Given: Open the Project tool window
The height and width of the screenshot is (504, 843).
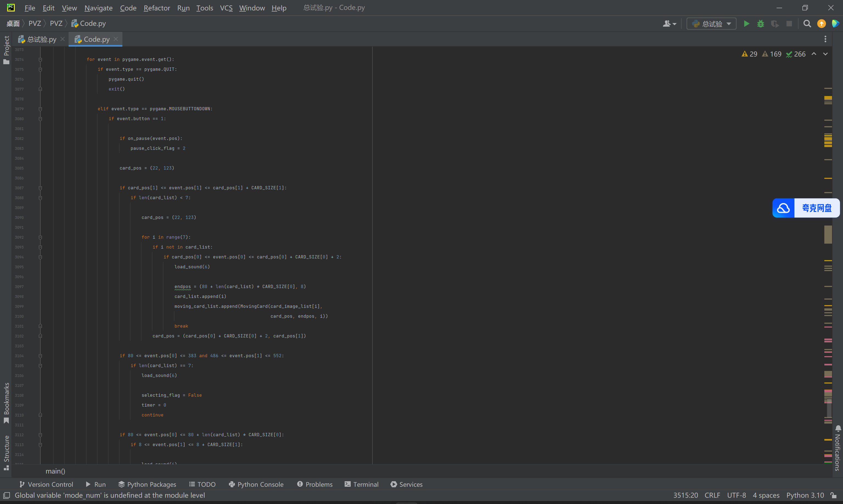Looking at the screenshot, I should point(7,50).
